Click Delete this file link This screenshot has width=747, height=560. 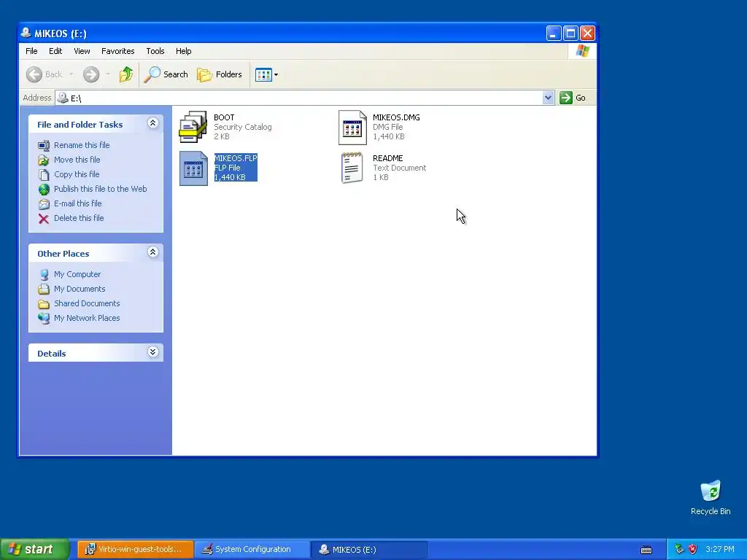click(x=79, y=218)
